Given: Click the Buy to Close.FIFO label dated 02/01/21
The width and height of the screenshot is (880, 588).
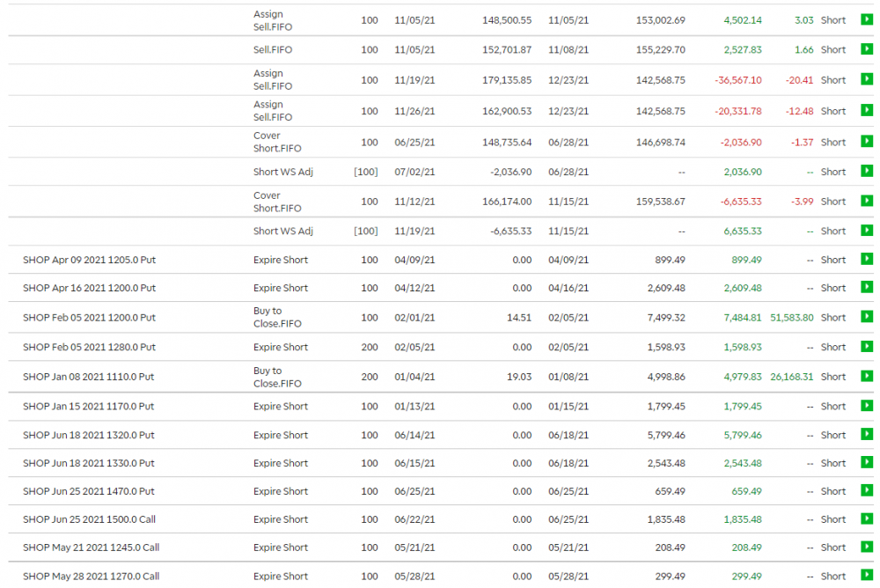Looking at the screenshot, I should coord(277,317).
